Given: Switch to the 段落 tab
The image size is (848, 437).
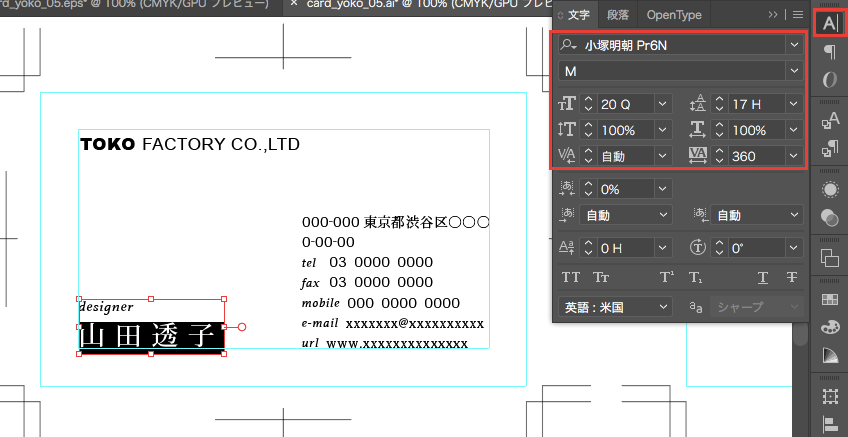Looking at the screenshot, I should [618, 15].
